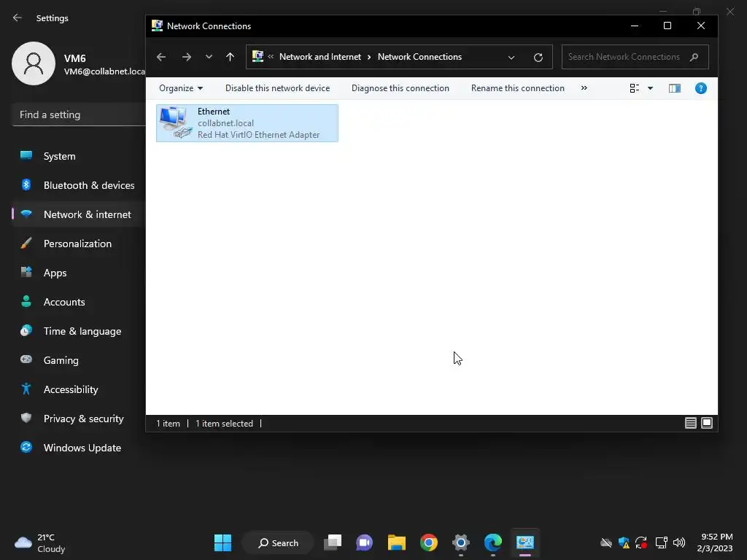747x560 pixels.
Task: Click the OneDrive tray icon
Action: click(x=606, y=542)
